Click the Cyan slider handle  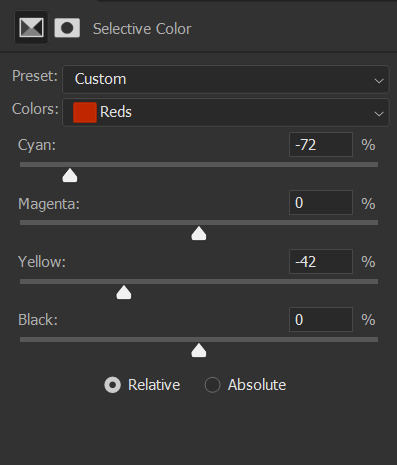click(70, 175)
